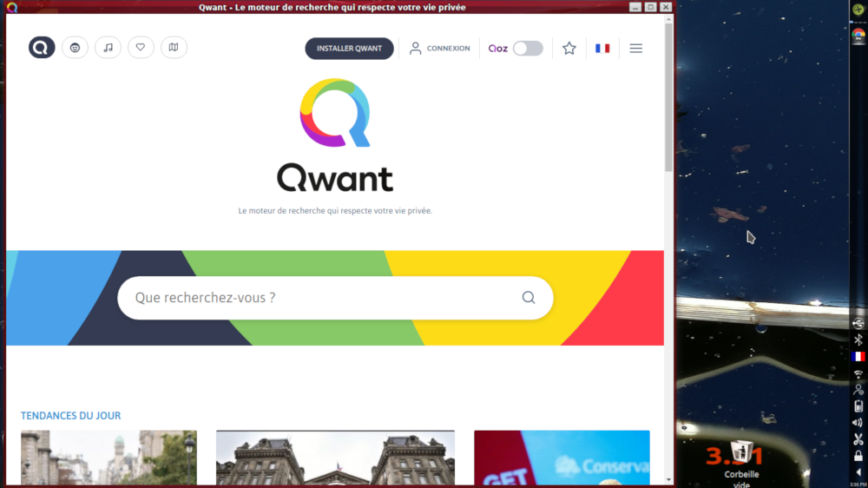The height and width of the screenshot is (488, 868).
Task: Click the Qwant window icon in title bar
Action: 12,7
